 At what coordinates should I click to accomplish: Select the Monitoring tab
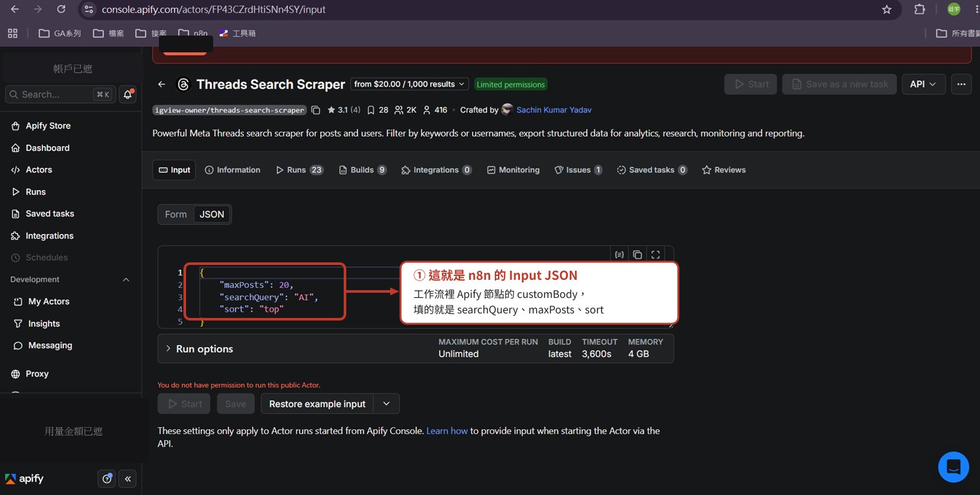tap(513, 170)
